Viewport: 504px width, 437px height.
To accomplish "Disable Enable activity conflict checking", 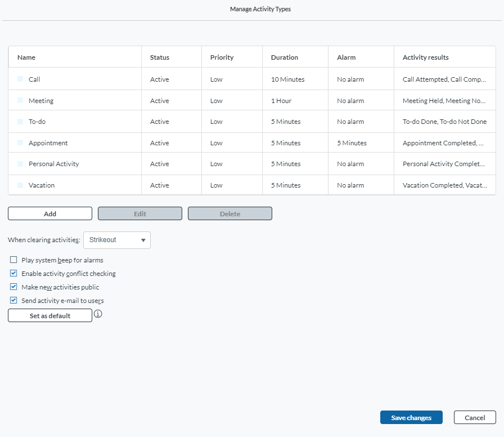I will [13, 273].
